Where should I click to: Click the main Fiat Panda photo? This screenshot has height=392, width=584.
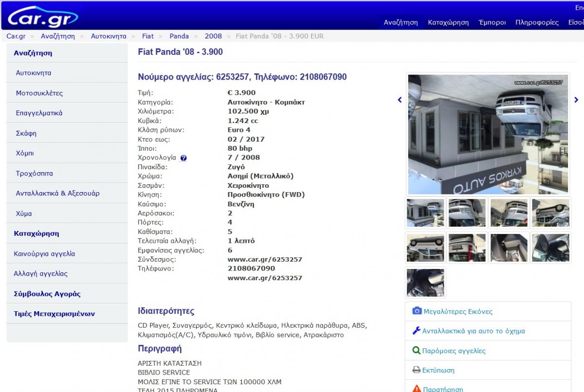coord(488,134)
